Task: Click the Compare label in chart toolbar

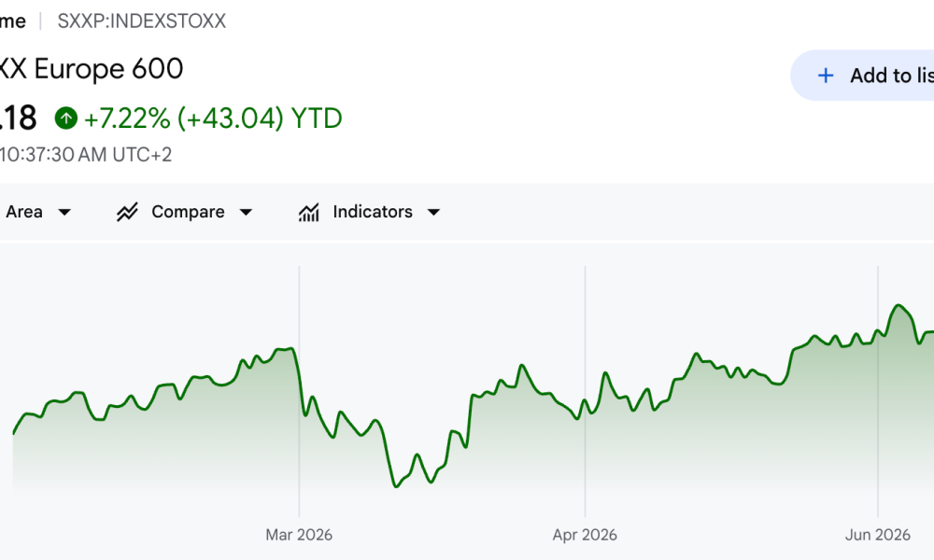Action: click(188, 212)
